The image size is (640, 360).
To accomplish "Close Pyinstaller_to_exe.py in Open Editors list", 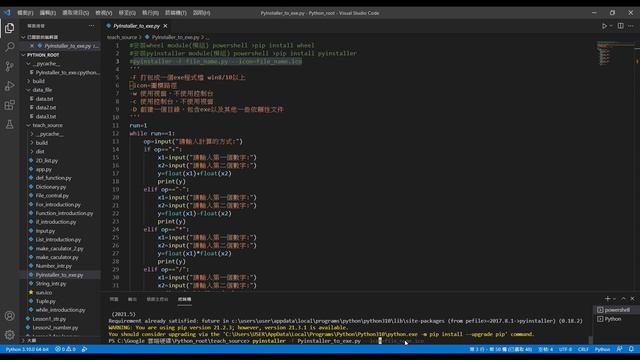I will (32, 46).
